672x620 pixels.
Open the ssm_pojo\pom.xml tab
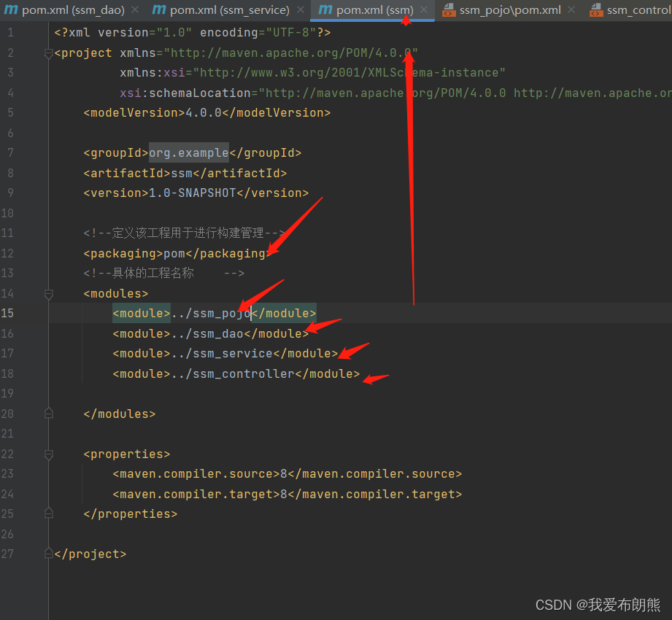510,10
